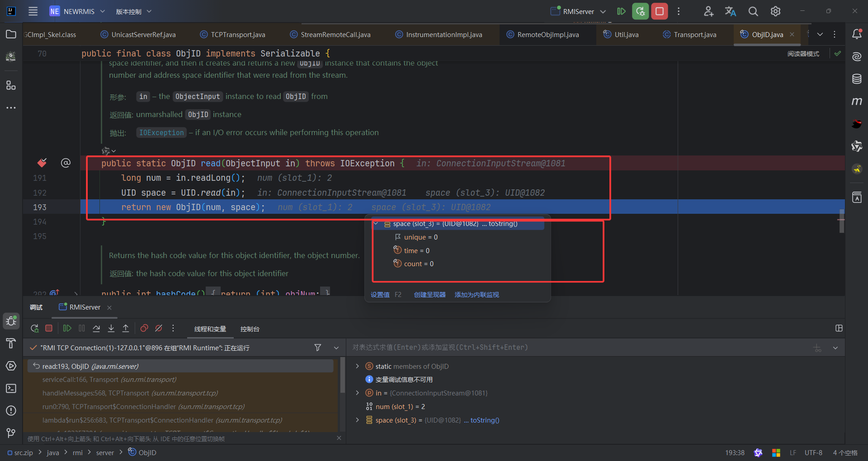Click the green debug rerun button in top toolbar
Image resolution: width=868 pixels, height=461 pixels.
641,11
